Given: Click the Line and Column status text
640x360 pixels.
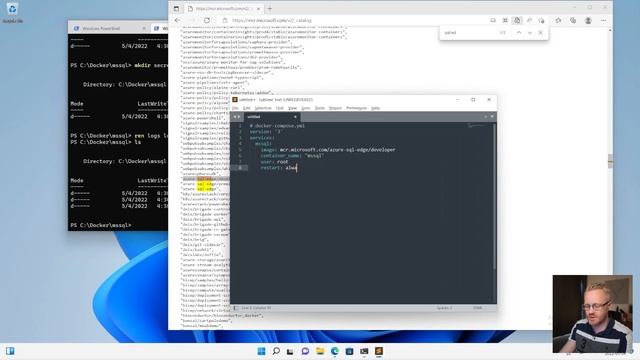Looking at the screenshot, I should click(256, 308).
